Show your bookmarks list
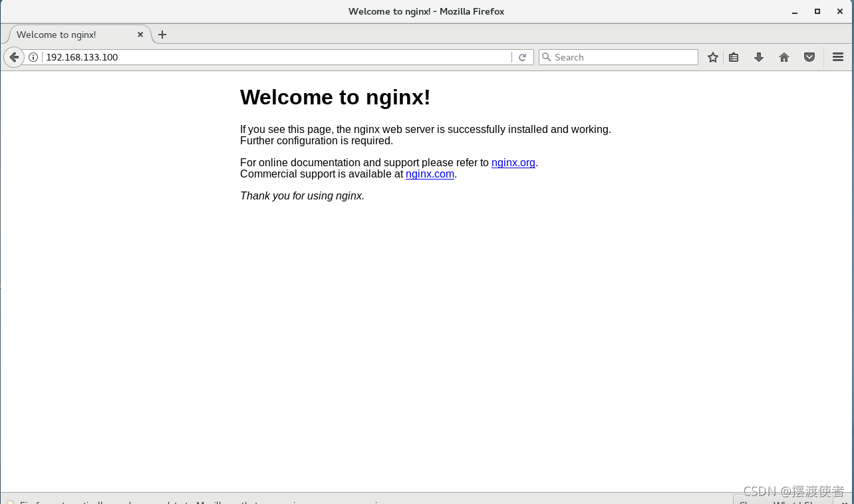The image size is (854, 504). (x=734, y=57)
